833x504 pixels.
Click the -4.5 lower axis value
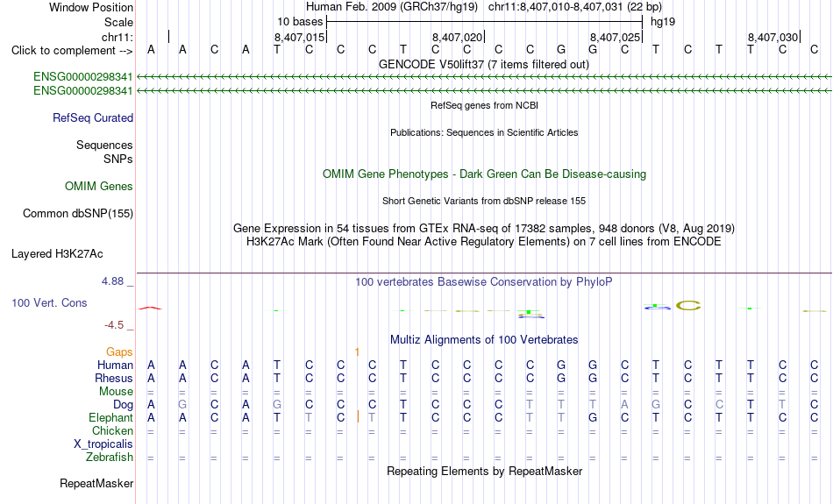coord(114,325)
